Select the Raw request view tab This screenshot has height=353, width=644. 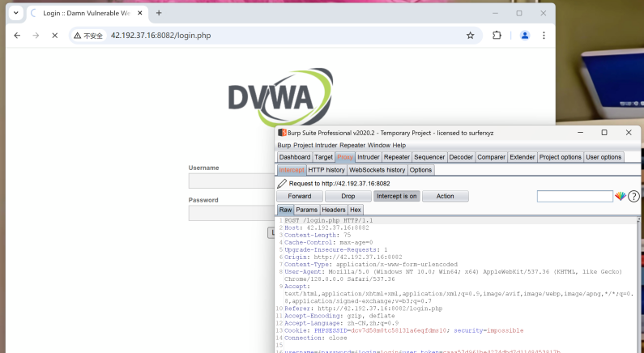(285, 210)
